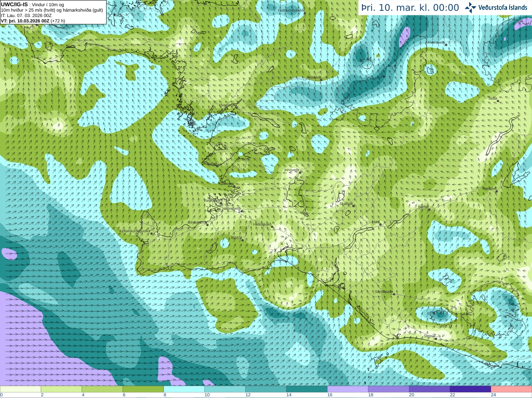Click the 0–2 m/s pale legend swatch
This screenshot has height=398, width=532.
tap(20, 389)
